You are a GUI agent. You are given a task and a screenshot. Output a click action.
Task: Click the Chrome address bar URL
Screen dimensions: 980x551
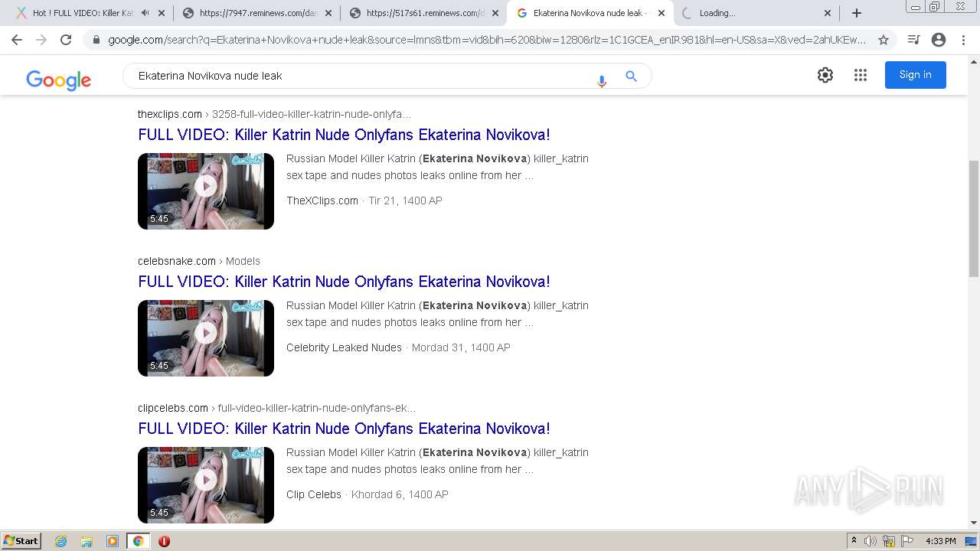487,40
